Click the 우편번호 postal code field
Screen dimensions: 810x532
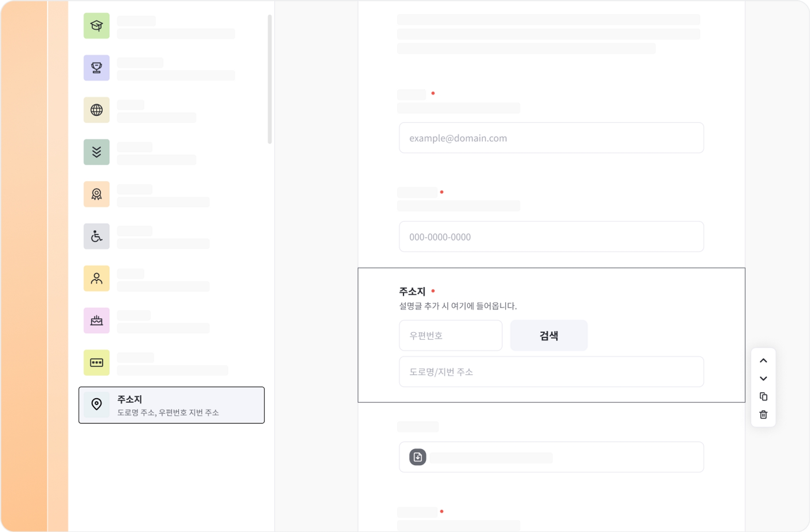point(450,336)
